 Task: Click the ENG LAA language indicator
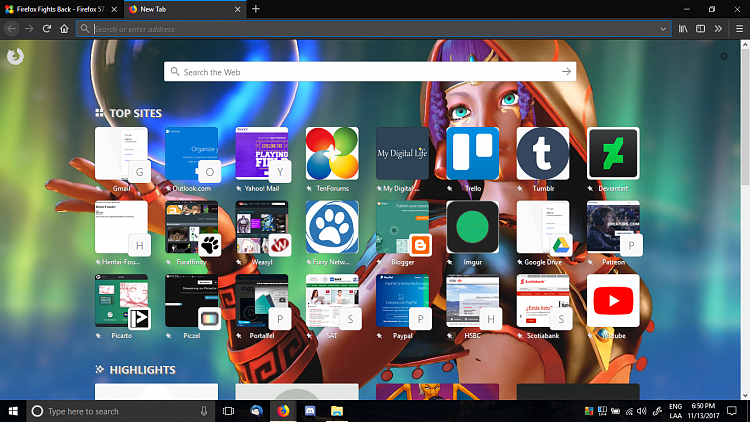675,411
